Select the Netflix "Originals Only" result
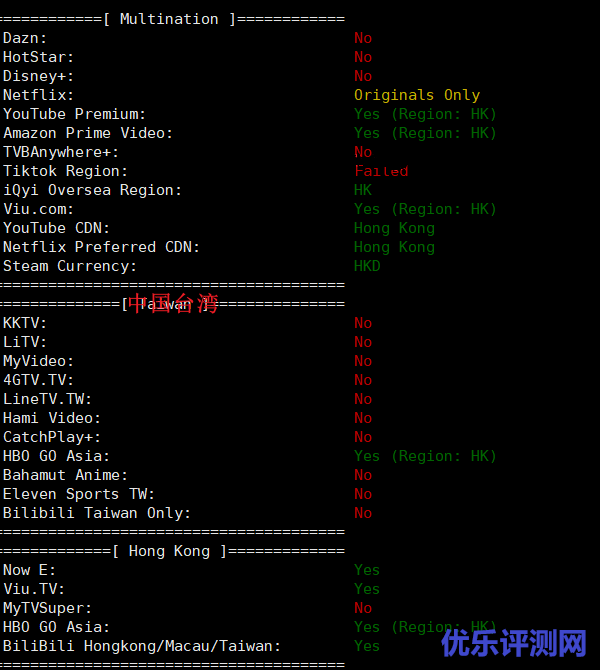 (x=417, y=95)
